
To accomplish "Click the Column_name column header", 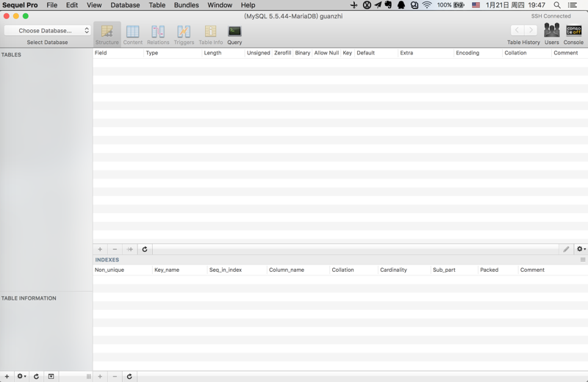I will [x=298, y=270].
